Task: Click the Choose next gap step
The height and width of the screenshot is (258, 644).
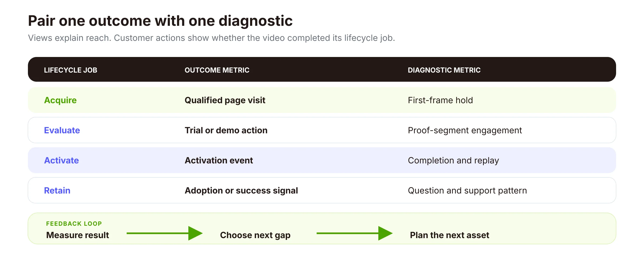Action: [x=255, y=235]
